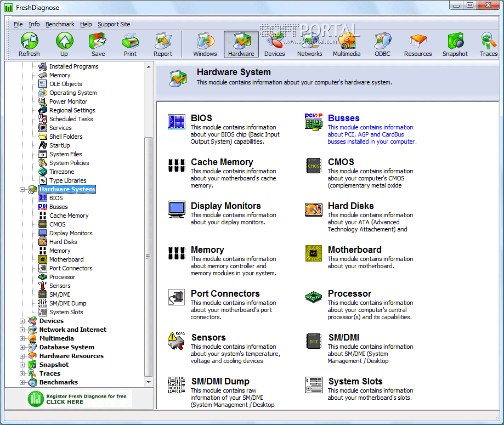This screenshot has width=504, height=425.
Task: Select Installed Programs in the tree
Action: (74, 66)
